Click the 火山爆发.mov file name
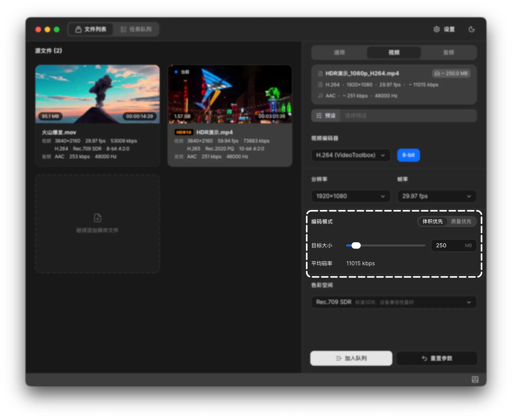The image size is (512, 420). click(x=59, y=132)
